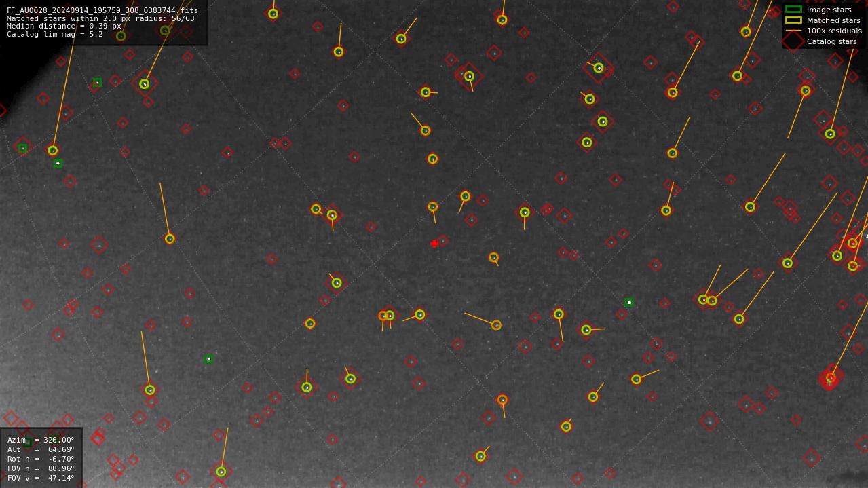This screenshot has height=488, width=868.
Task: Click the 'FOV v = 47.14°' readout
Action: [x=41, y=478]
